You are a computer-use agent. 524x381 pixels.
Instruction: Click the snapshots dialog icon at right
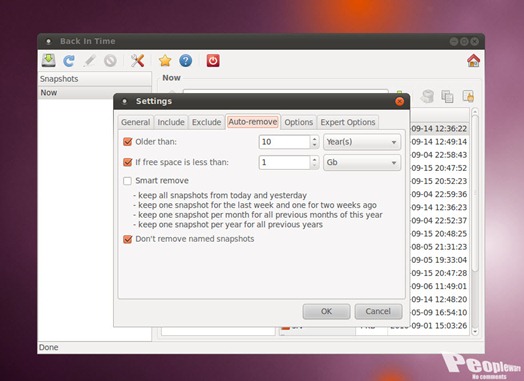[x=468, y=96]
